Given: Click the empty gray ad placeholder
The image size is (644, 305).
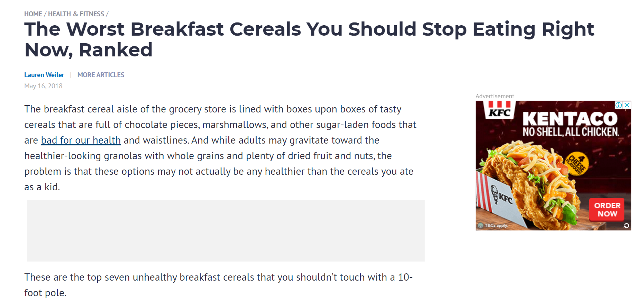Looking at the screenshot, I should 226,230.
